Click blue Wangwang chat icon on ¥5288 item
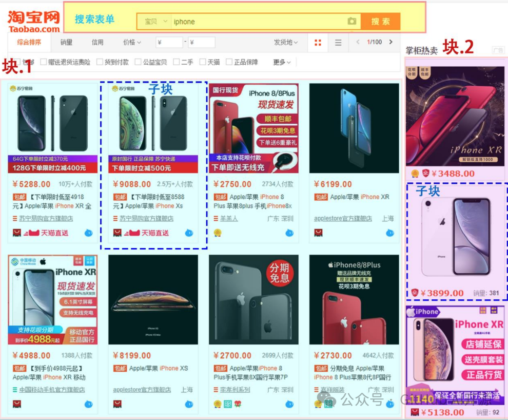 pyautogui.click(x=88, y=233)
